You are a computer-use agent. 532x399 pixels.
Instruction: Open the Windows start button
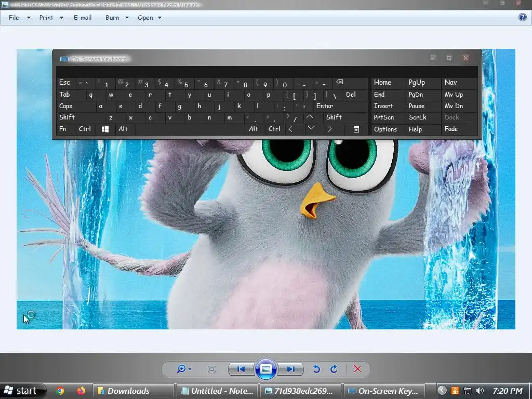(x=22, y=391)
